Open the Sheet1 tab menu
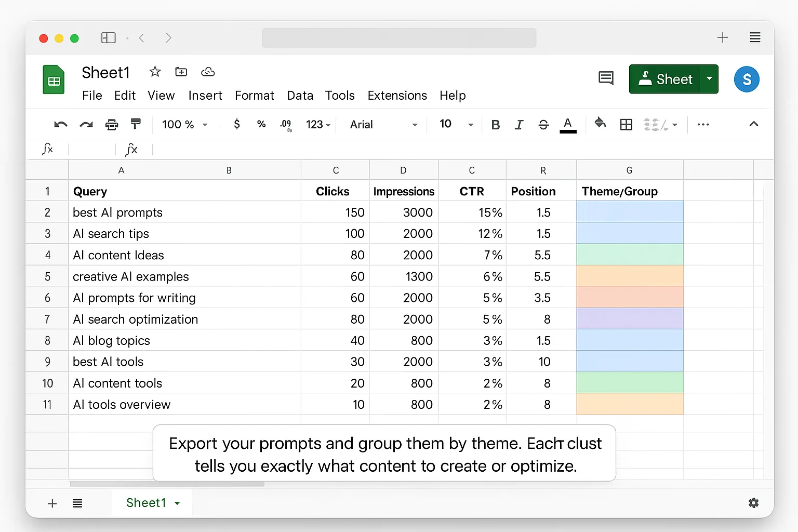 (177, 503)
